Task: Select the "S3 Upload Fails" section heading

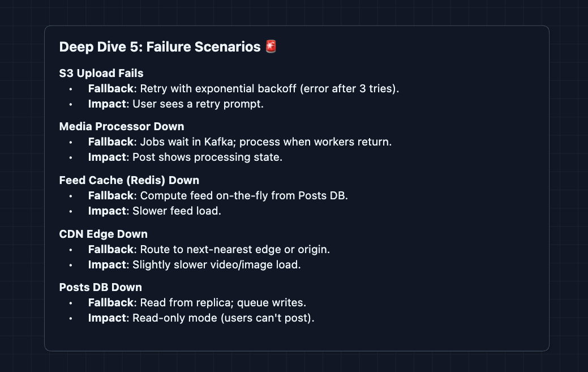Action: (x=101, y=73)
